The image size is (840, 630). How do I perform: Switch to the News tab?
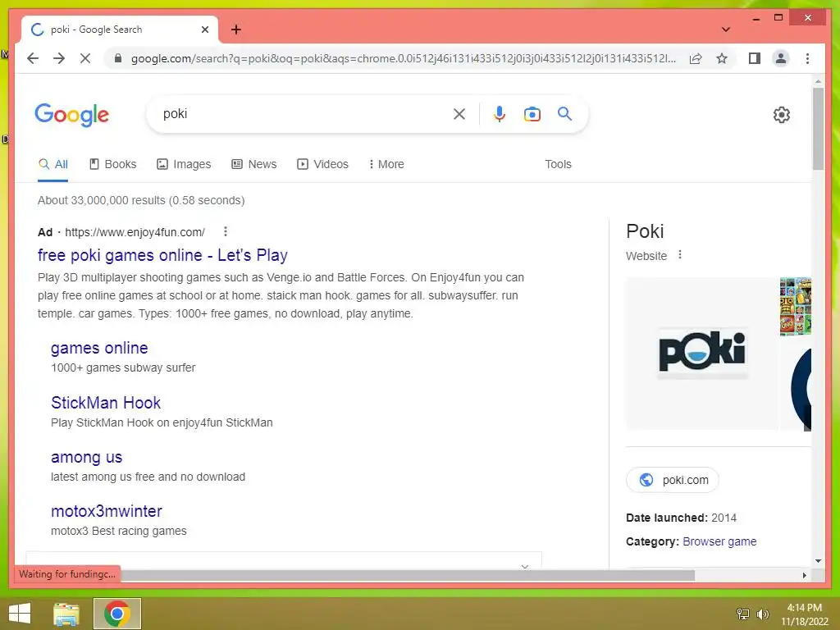[254, 164]
